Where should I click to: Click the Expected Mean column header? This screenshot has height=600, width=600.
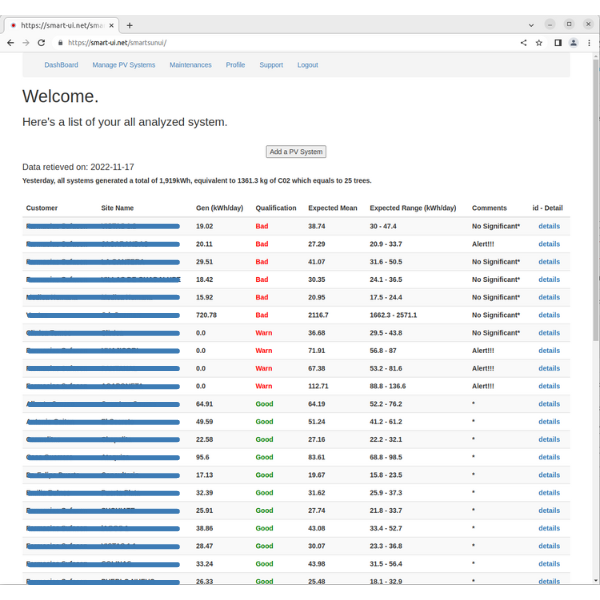coord(333,208)
